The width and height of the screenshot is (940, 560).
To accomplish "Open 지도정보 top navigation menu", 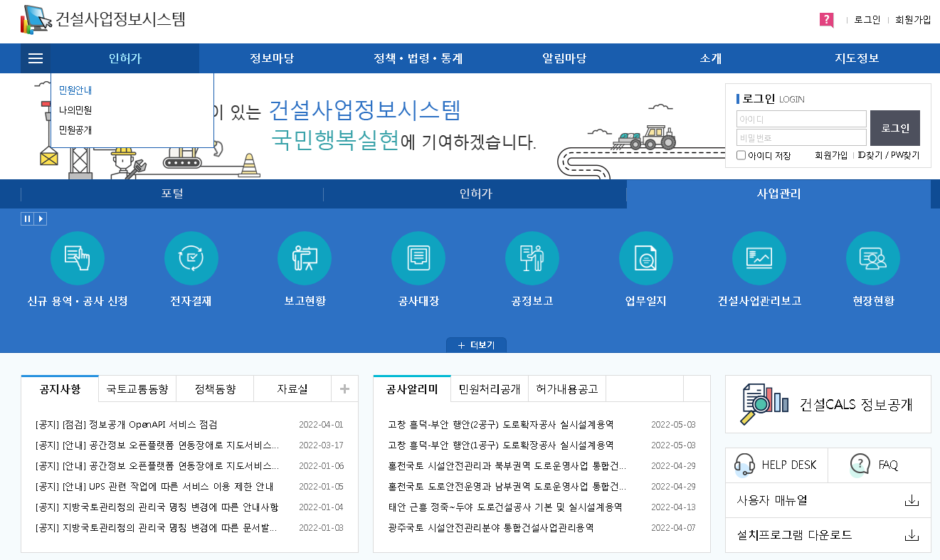I will [x=857, y=58].
